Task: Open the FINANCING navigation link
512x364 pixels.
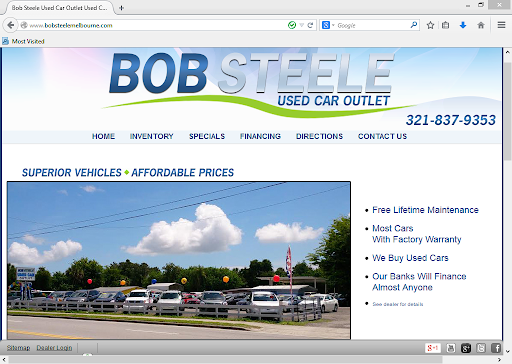Action: 260,136
